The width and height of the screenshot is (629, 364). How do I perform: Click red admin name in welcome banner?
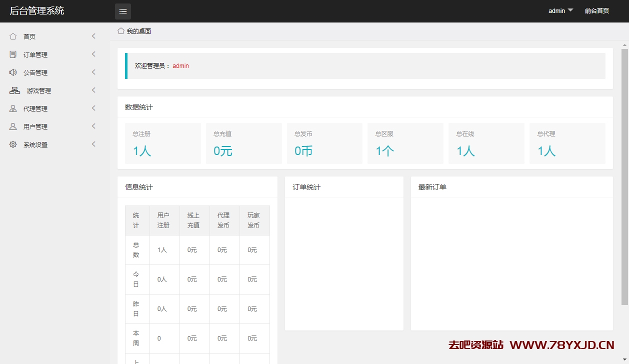coord(180,66)
